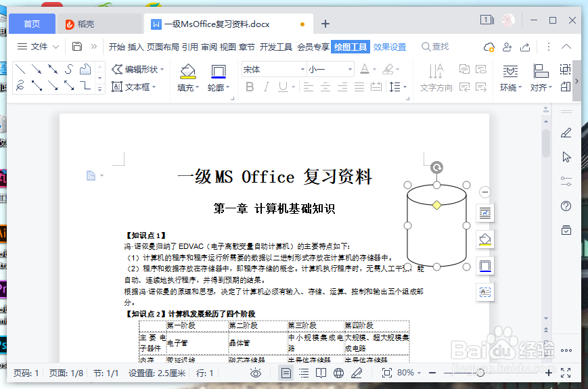Click the zoom slider handle

coord(480,373)
